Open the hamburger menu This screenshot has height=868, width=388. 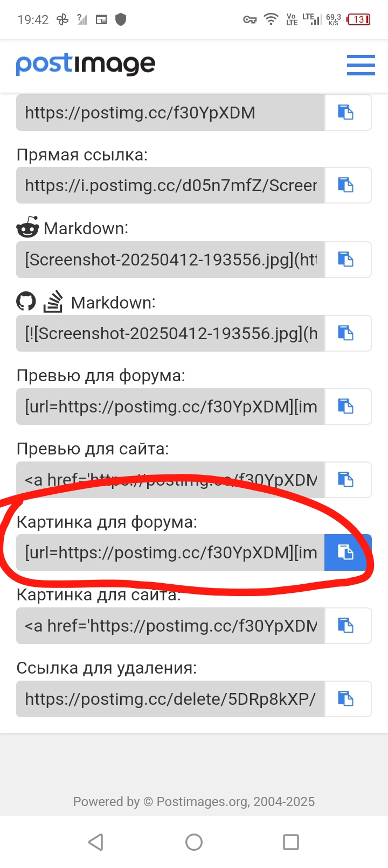(361, 65)
